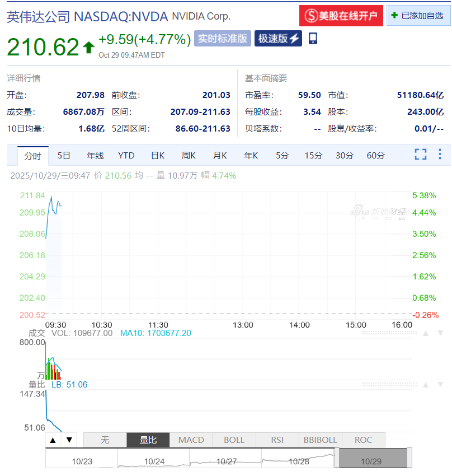Select the 年K chart tab
Viewport: 452px width, 476px height.
pyautogui.click(x=251, y=156)
